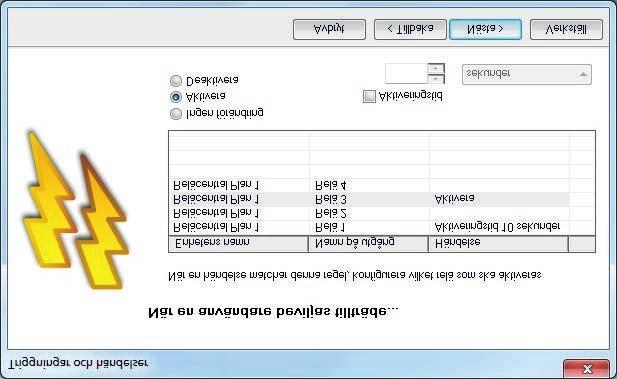Viewport: 617px width, 379px height.
Task: Close the Triggningar och händelser dialog
Action: 586,369
